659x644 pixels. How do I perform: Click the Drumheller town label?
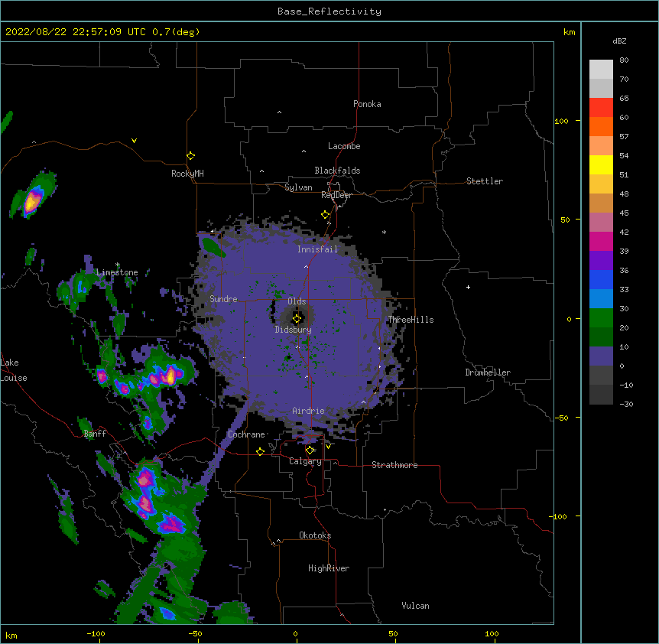tap(488, 372)
